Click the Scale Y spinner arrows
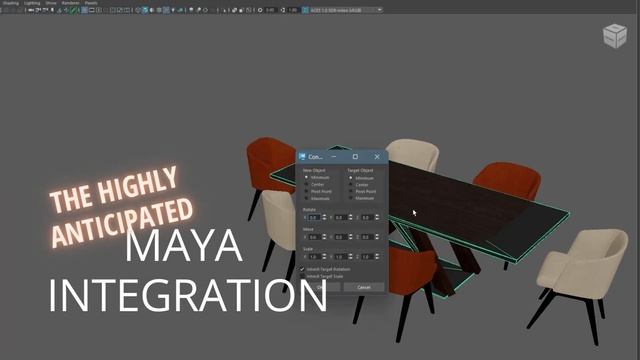Viewport: 640px width, 360px height. click(x=350, y=256)
